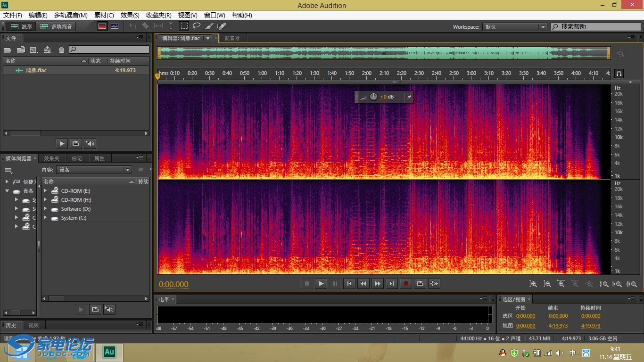Screen dimensions: 644x362
Task: Click the import file icon in Files panel
Action: tap(21, 49)
